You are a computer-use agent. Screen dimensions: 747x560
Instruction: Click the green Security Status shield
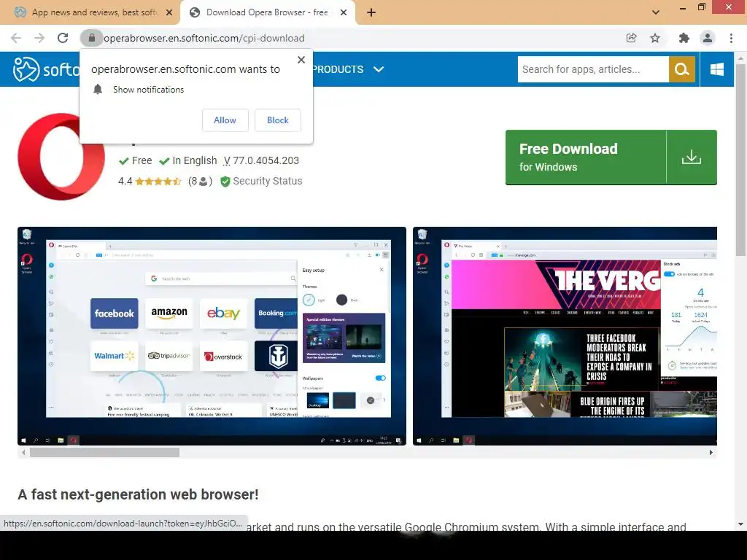click(225, 182)
